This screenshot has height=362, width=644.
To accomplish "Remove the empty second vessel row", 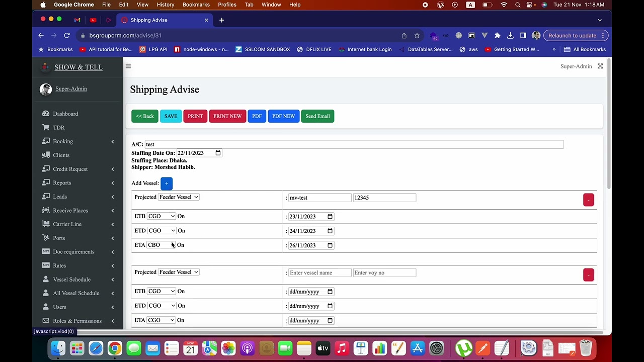I will pos(588,275).
